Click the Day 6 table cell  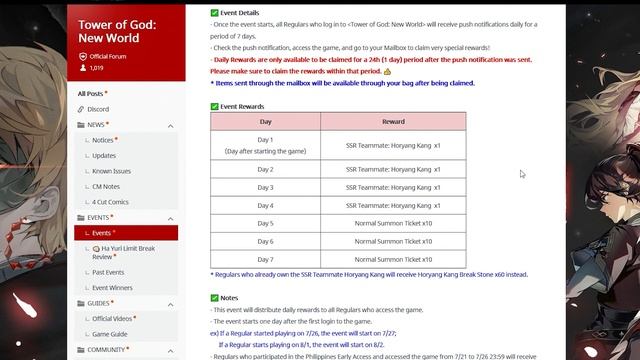(265, 242)
